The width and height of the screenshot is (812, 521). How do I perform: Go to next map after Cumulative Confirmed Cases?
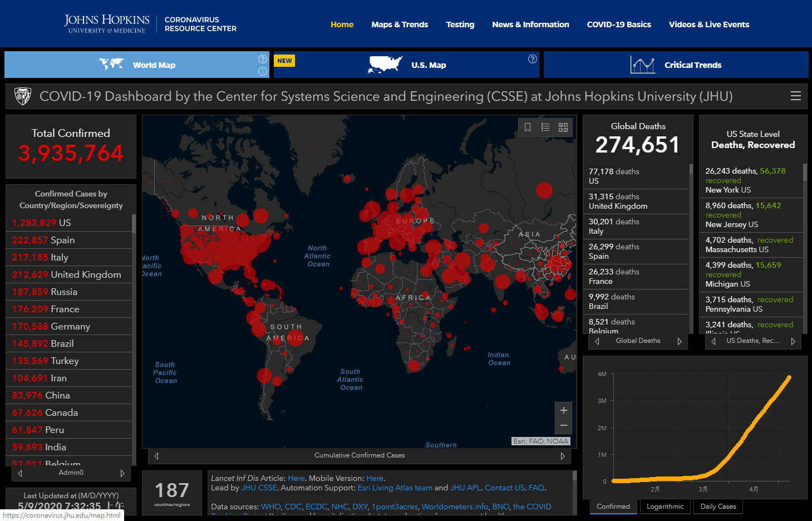pos(563,456)
